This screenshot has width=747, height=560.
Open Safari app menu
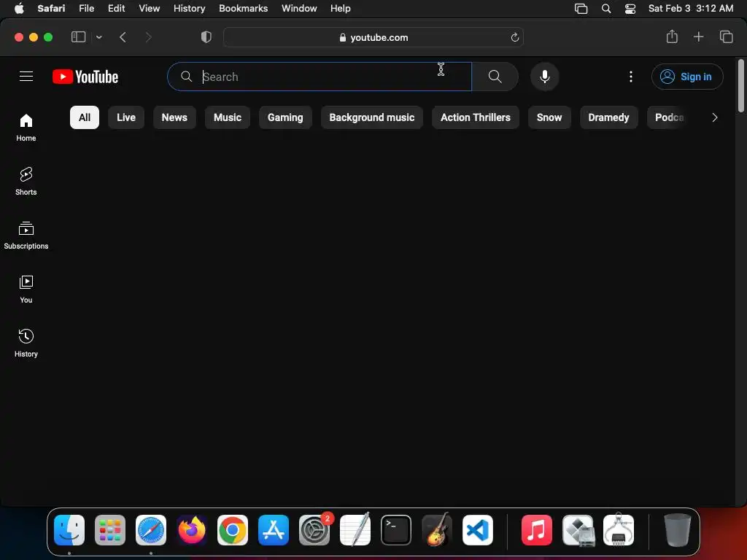tap(51, 9)
